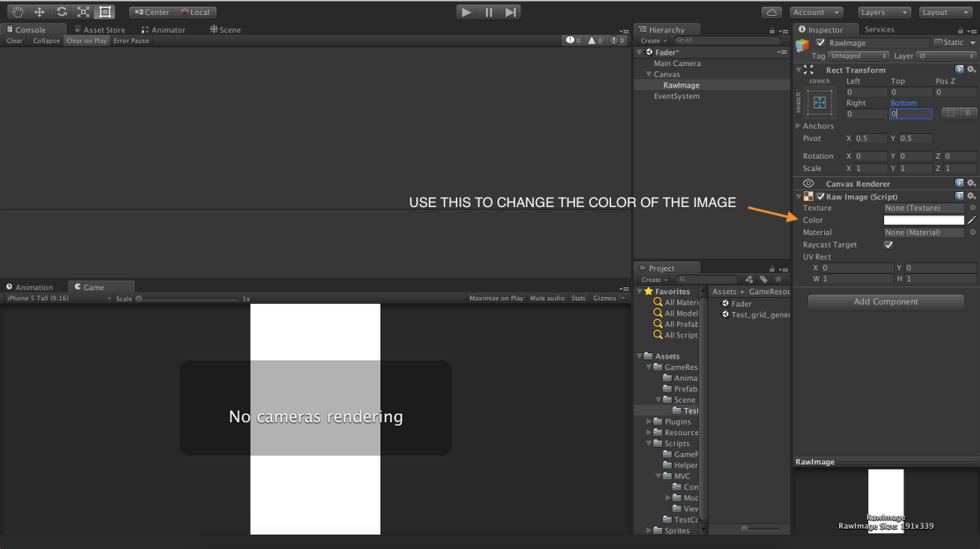Toggle Rect Transform blueprint mode button
980x549 pixels.
[951, 114]
